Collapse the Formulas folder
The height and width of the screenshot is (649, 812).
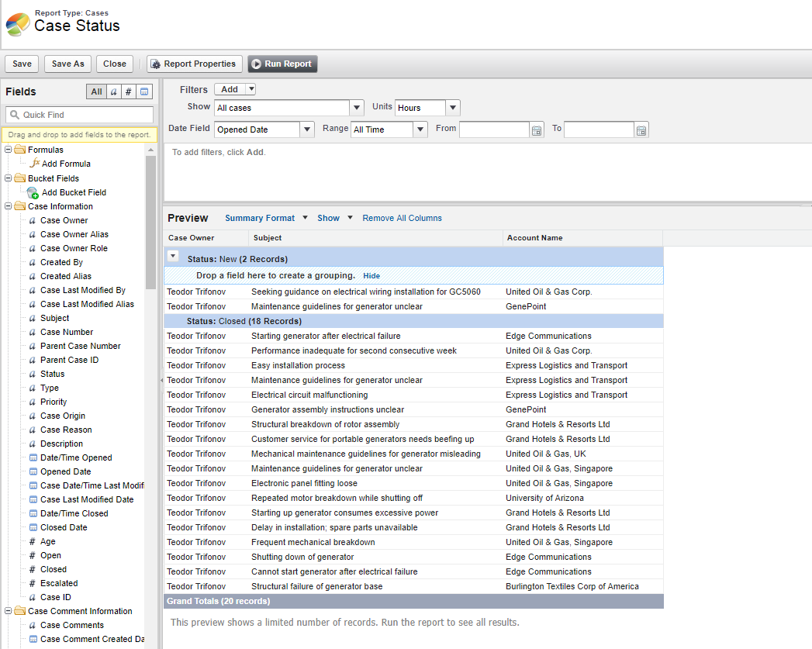(x=9, y=150)
